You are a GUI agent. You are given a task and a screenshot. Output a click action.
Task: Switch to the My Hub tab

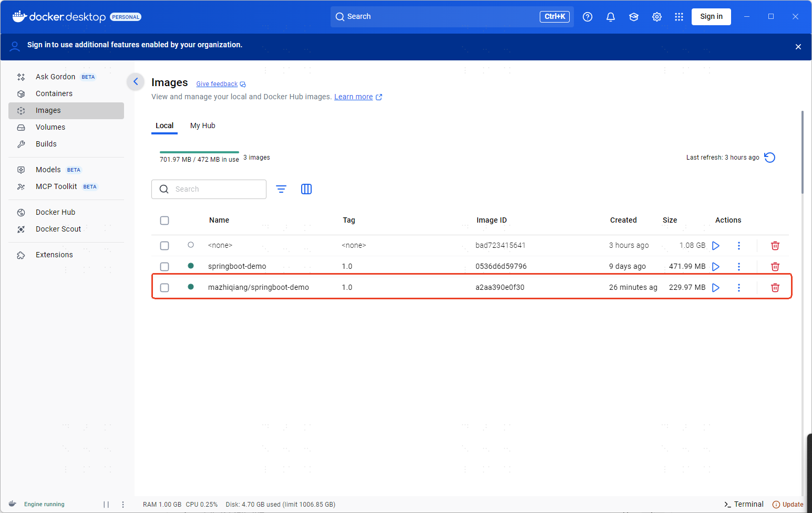(203, 125)
